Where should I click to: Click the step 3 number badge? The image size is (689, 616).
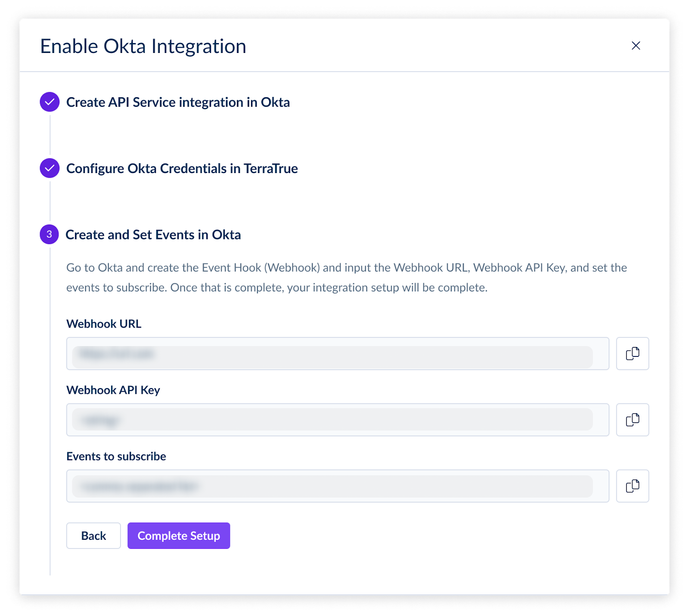coord(50,234)
